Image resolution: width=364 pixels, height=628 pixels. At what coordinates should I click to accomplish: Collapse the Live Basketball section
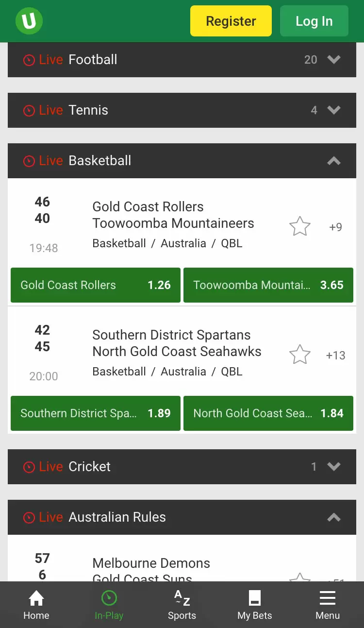(x=182, y=161)
